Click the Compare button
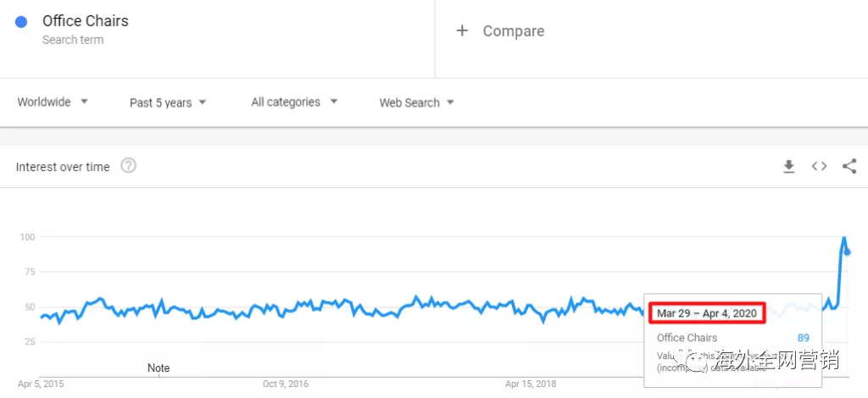This screenshot has width=868, height=398. (513, 31)
